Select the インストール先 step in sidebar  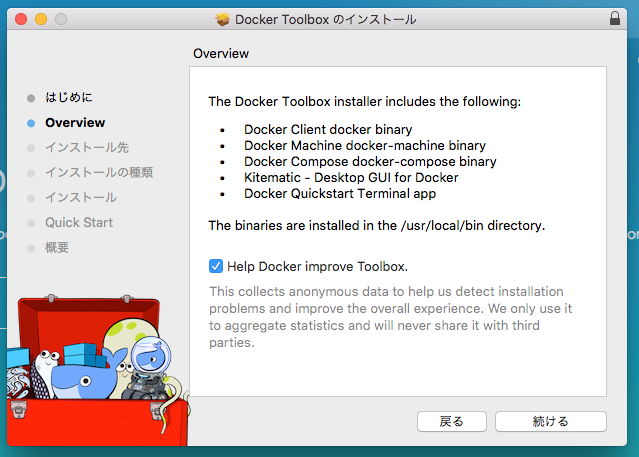[87, 148]
